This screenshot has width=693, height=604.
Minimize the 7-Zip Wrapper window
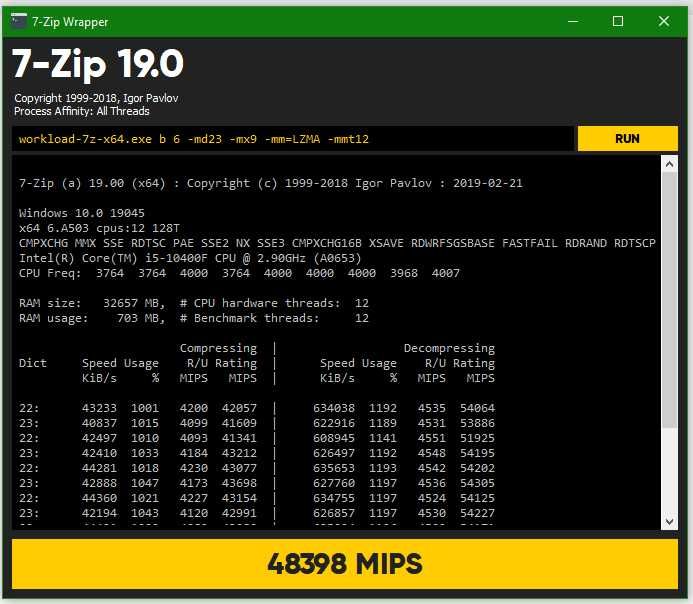[573, 21]
